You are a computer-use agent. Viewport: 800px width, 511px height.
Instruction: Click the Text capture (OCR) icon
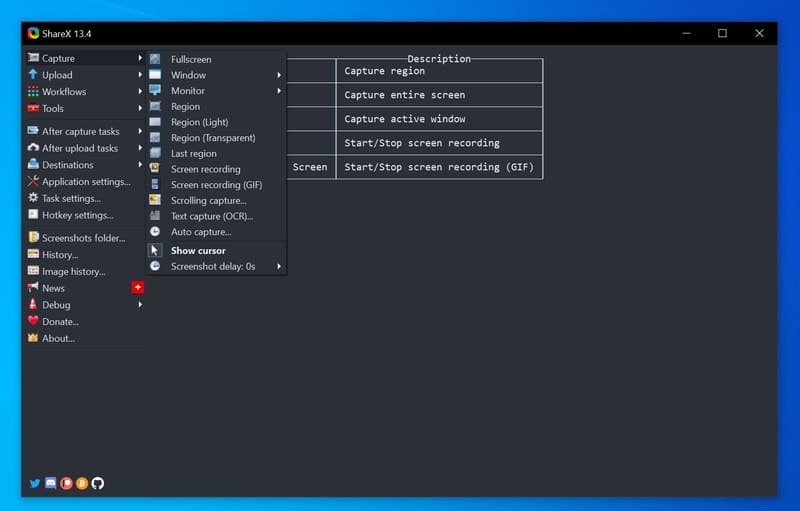[155, 216]
